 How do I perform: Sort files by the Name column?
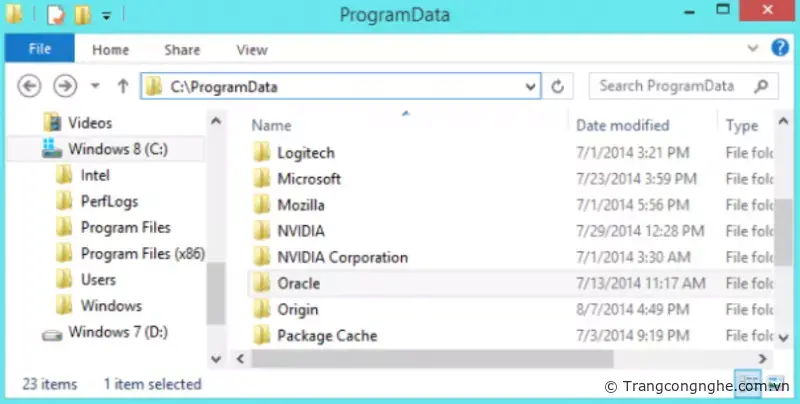(272, 126)
